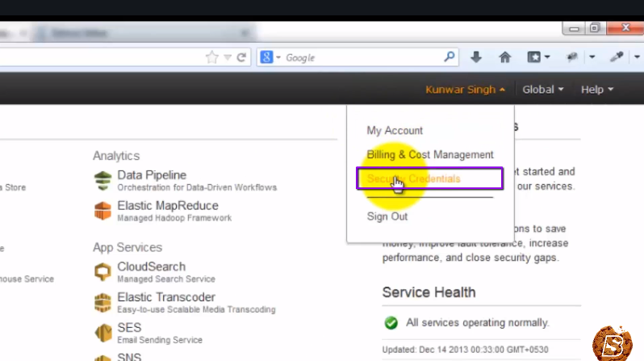Click the pushpin toolbar icon

tap(571, 57)
